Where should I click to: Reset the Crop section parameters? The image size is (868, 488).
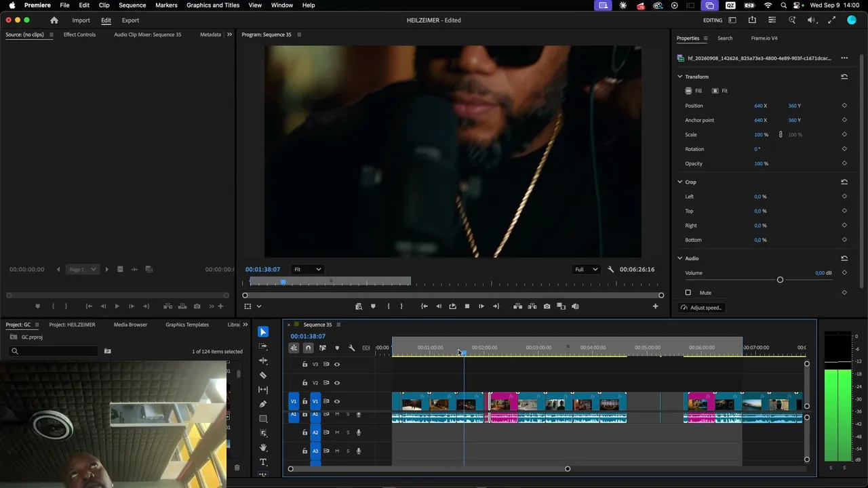844,182
